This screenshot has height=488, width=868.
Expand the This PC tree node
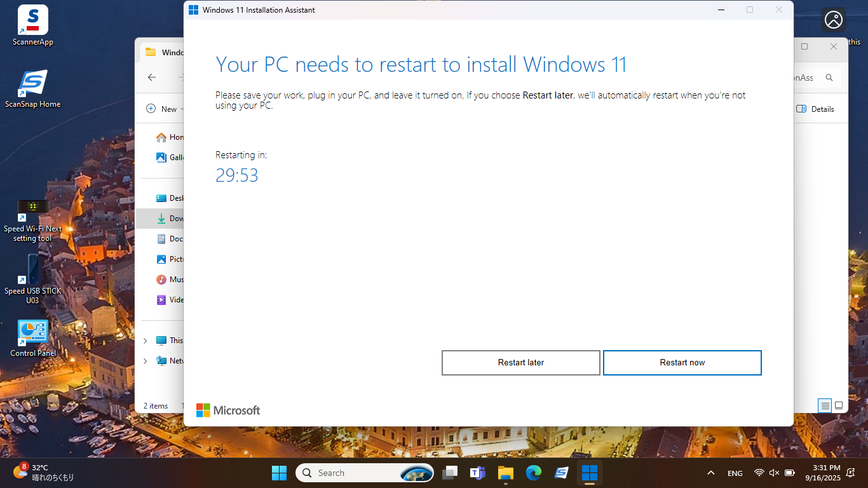(146, 341)
